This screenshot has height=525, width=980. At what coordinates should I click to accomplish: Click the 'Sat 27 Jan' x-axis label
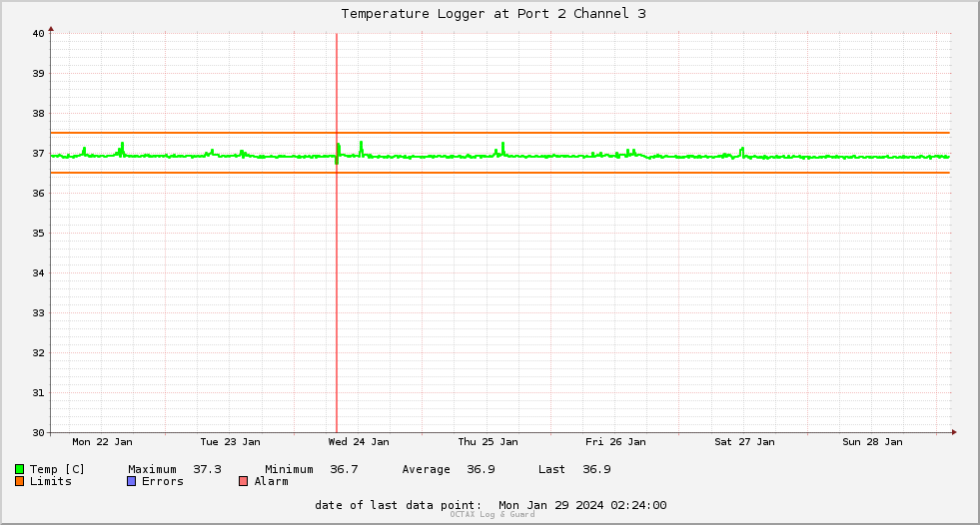click(x=744, y=442)
